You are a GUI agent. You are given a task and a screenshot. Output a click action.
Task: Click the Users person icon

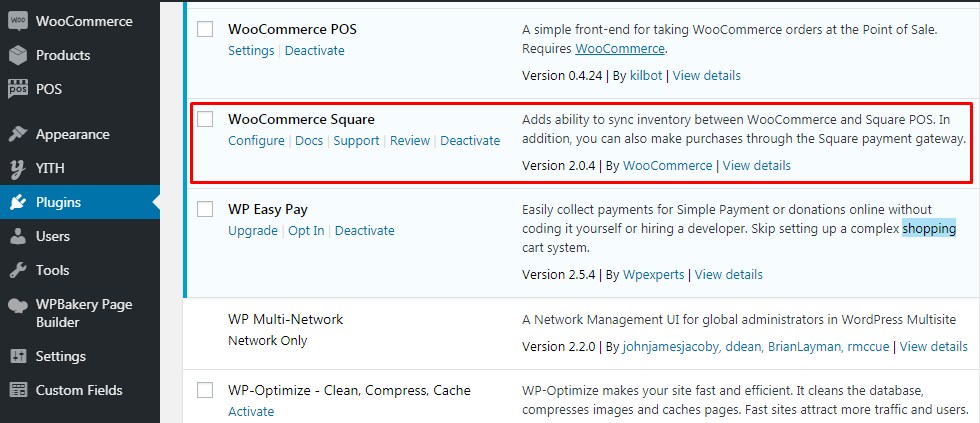pos(18,236)
